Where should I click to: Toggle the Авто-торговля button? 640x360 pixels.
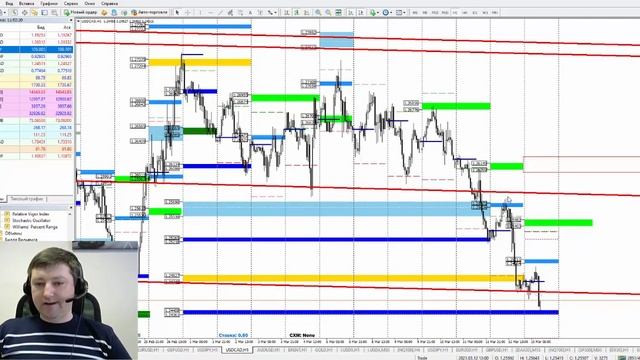[x=150, y=13]
